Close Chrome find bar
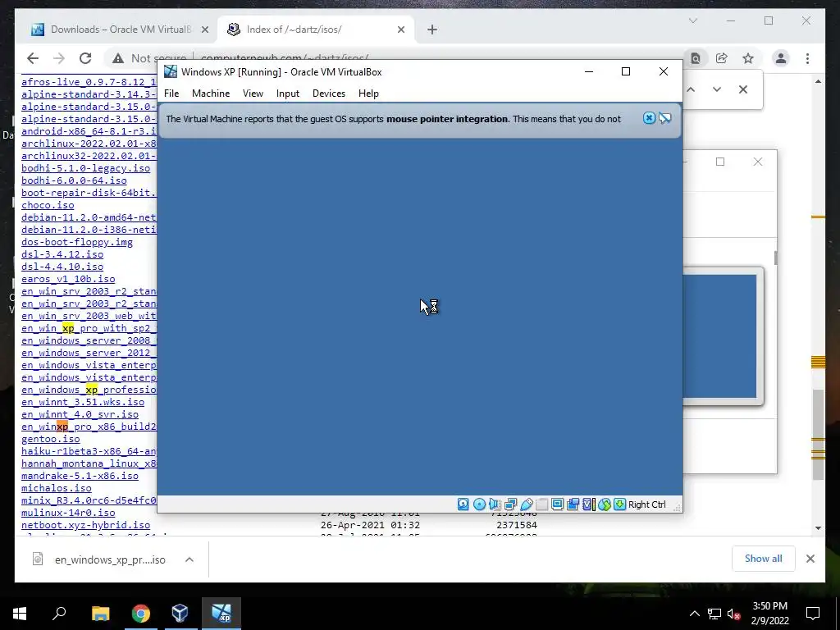The height and width of the screenshot is (630, 840). 743,89
